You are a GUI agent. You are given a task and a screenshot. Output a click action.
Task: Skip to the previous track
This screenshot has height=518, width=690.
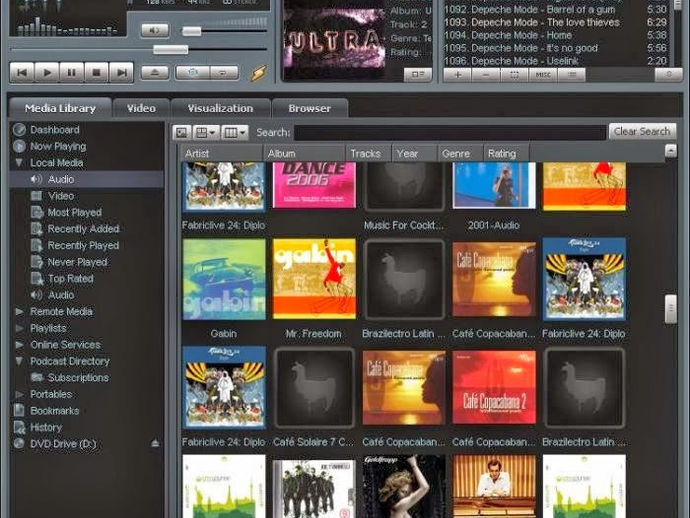22,73
